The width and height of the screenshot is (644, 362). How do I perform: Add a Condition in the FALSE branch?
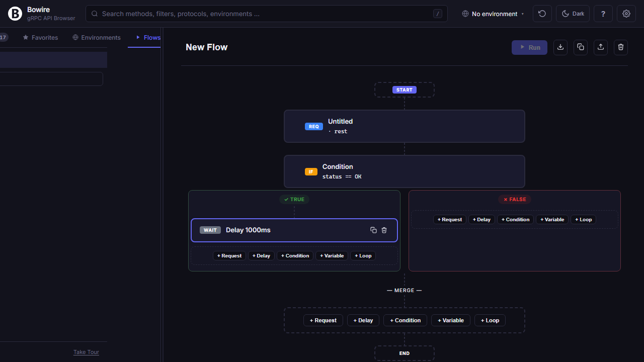tap(515, 220)
